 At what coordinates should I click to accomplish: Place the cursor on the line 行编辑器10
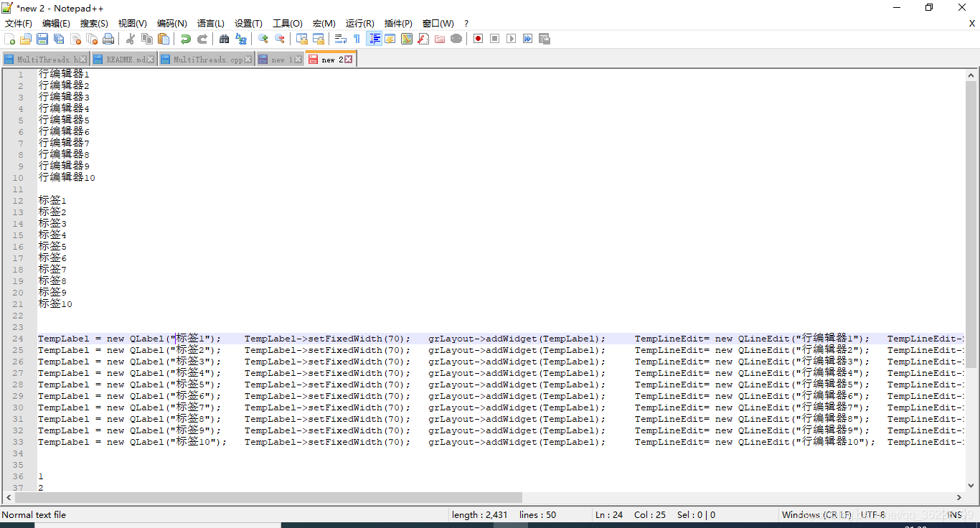pyautogui.click(x=67, y=177)
